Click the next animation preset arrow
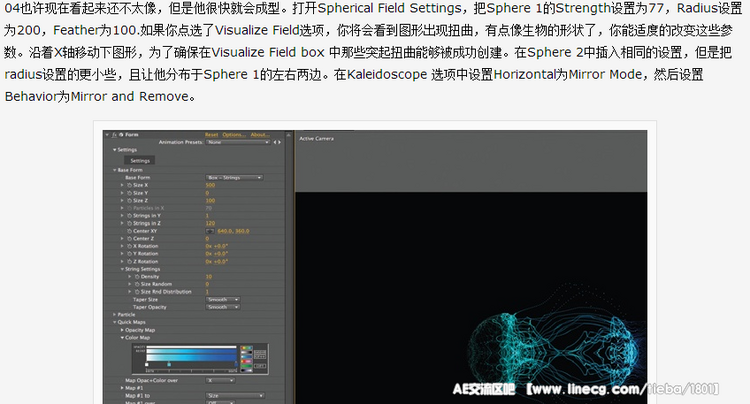Viewport: 750px width, 404px height. point(279,142)
